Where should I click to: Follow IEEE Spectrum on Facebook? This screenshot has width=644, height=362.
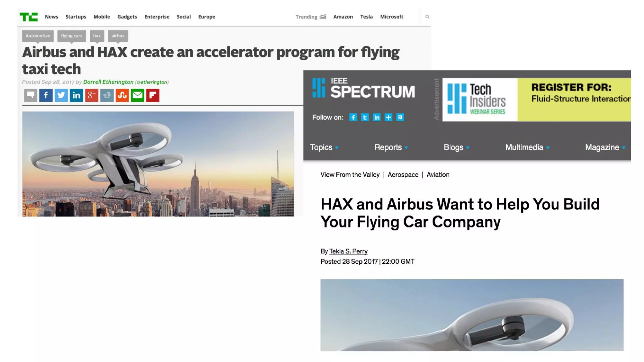point(353,117)
